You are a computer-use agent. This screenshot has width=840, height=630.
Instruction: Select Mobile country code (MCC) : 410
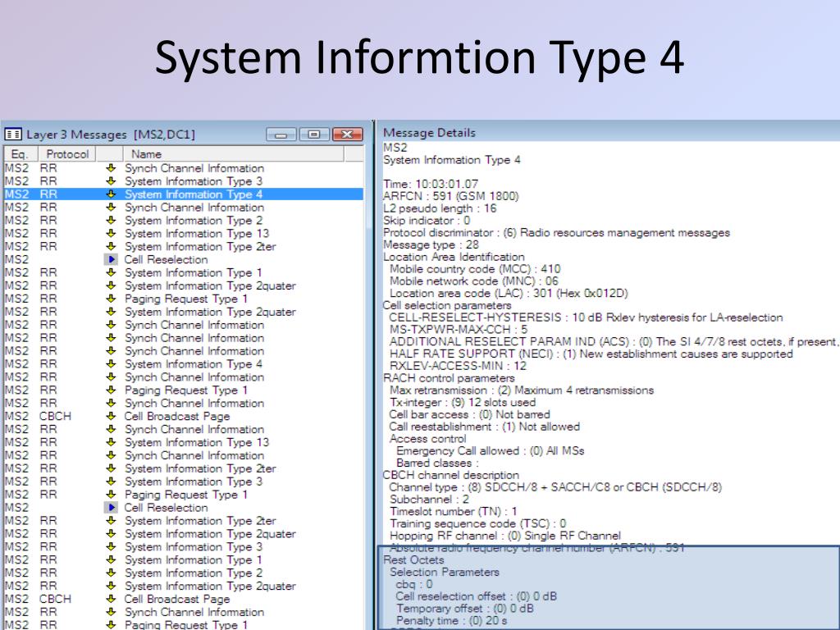click(x=475, y=269)
